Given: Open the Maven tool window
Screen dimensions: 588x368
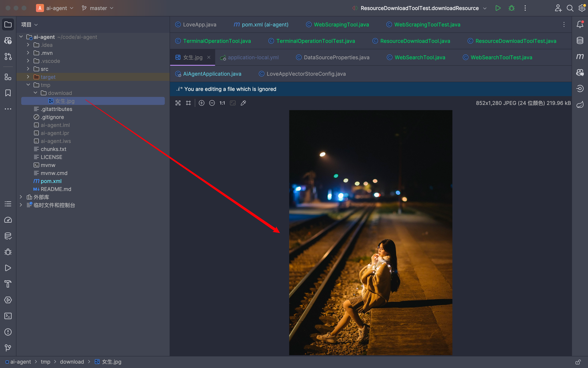Looking at the screenshot, I should (x=580, y=56).
